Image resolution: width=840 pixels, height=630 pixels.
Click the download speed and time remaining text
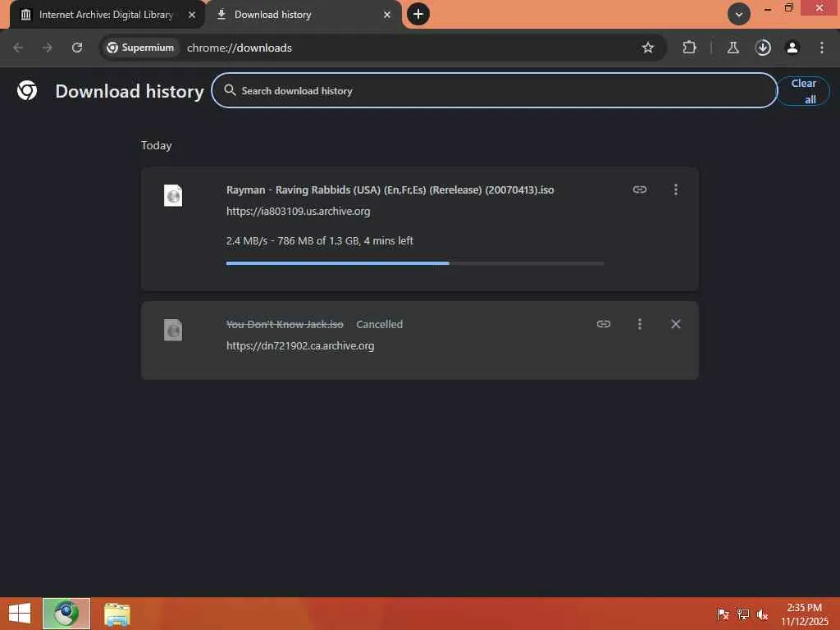coord(319,240)
